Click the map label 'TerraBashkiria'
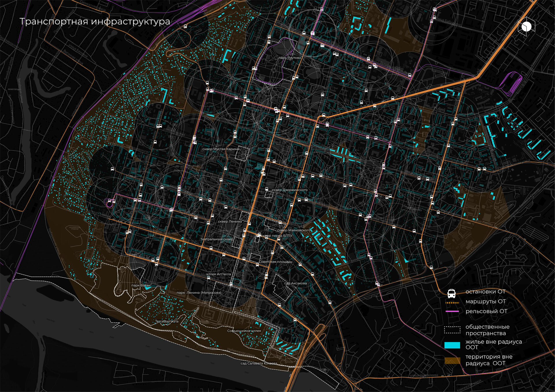The height and width of the screenshot is (392, 555). tap(167, 321)
